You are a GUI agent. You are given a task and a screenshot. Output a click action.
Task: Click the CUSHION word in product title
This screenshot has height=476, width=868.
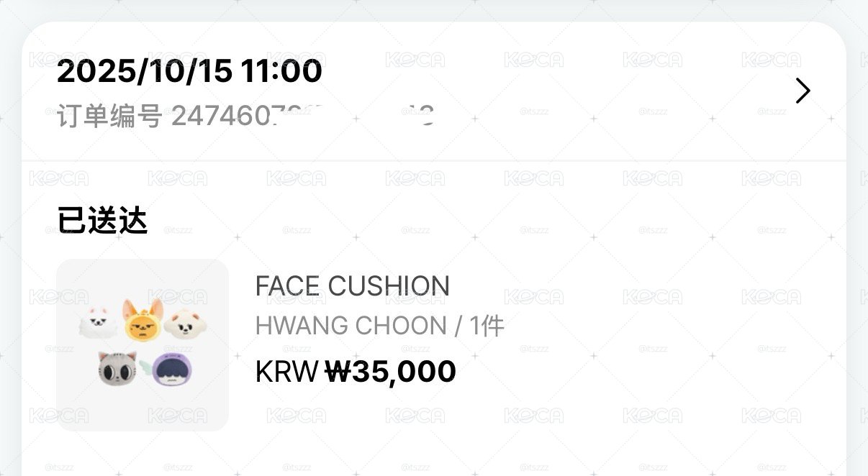pyautogui.click(x=389, y=286)
